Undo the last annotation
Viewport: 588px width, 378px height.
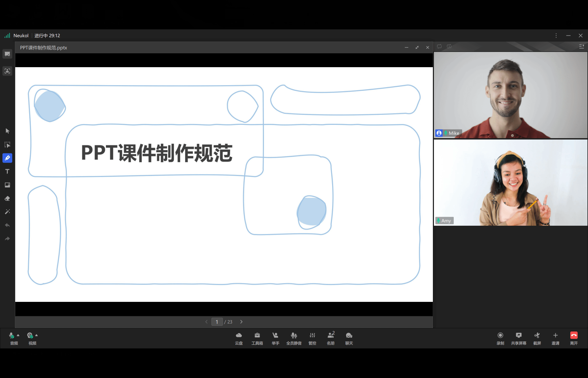(7, 225)
